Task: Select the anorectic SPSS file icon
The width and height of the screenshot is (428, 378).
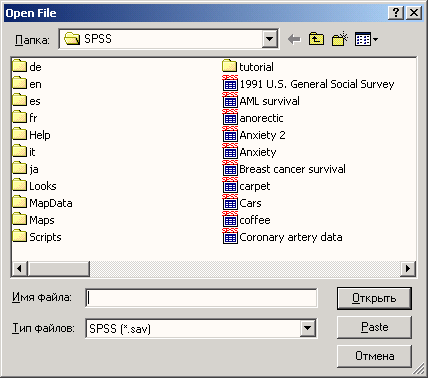Action: pos(230,117)
